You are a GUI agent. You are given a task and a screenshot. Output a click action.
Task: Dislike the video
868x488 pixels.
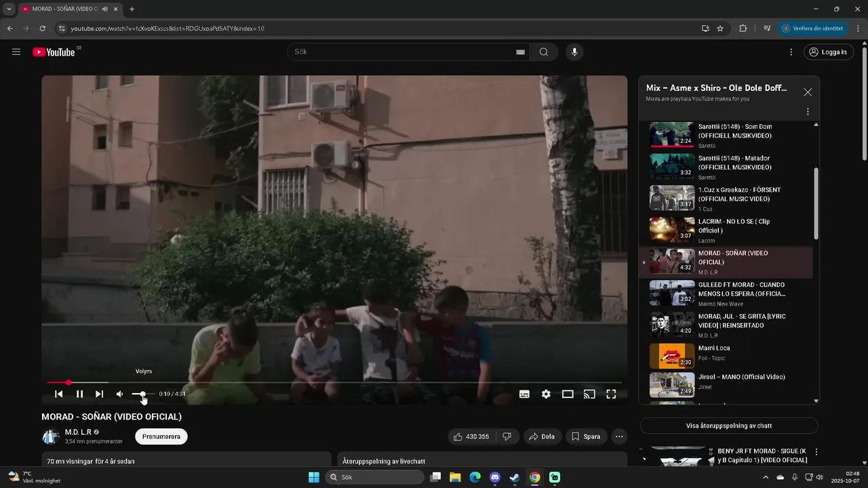[x=507, y=436]
